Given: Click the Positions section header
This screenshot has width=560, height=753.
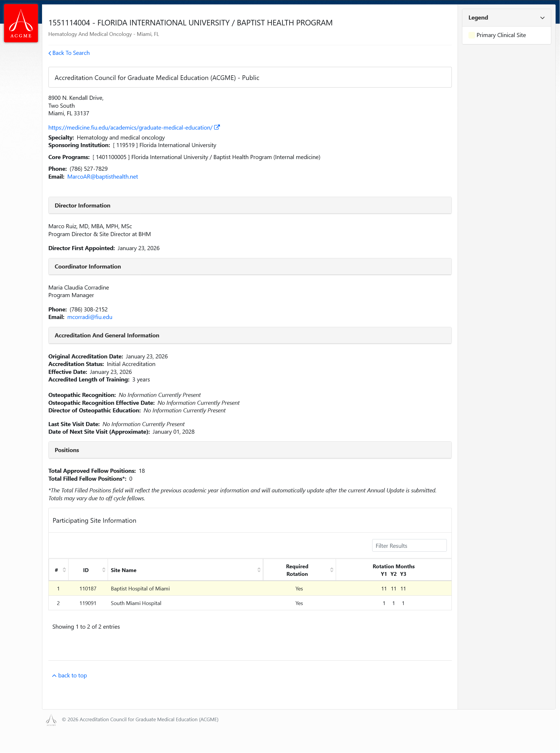Looking at the screenshot, I should (67, 450).
